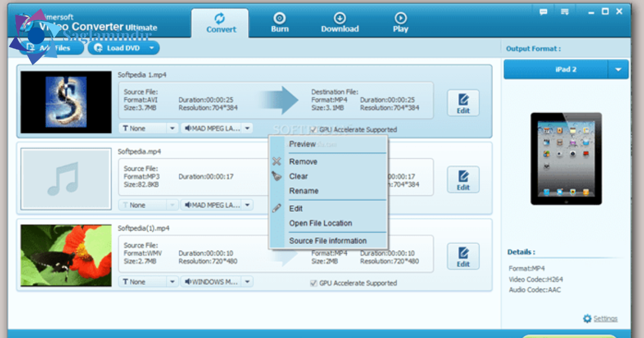The image size is (644, 338).
Task: Click the file name Softpedia.mp4
Action: (140, 152)
